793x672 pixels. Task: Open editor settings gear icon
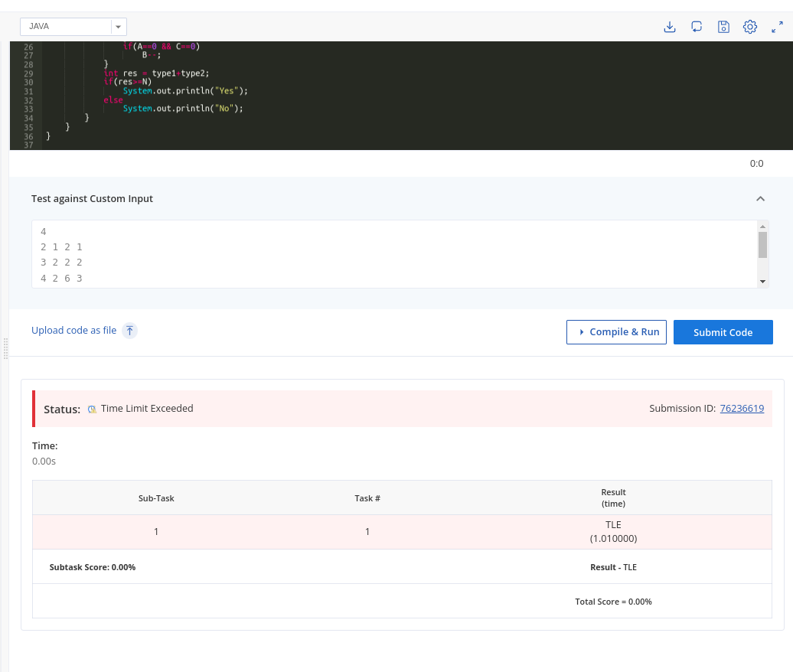pos(750,27)
